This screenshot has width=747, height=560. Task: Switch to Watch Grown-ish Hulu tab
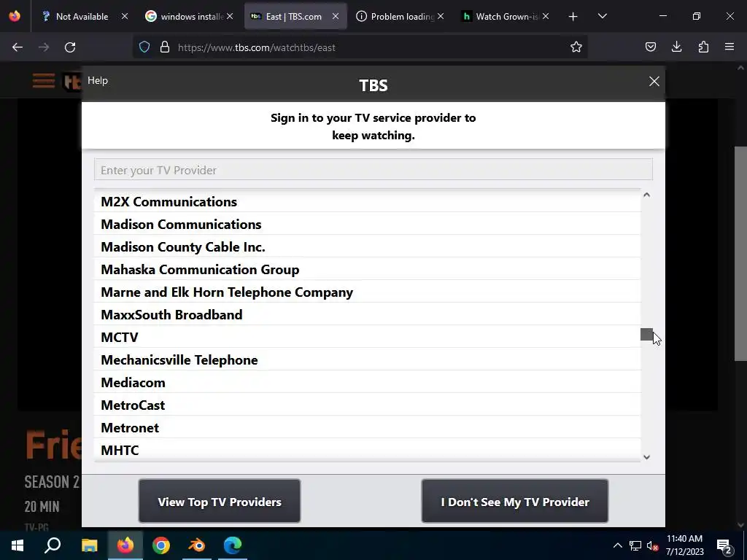500,17
